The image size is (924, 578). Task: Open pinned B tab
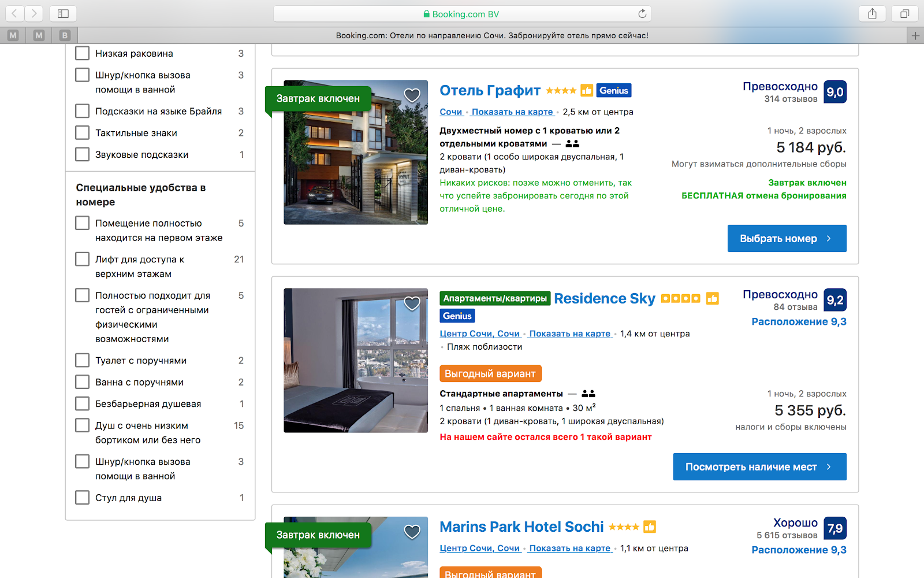click(x=65, y=36)
